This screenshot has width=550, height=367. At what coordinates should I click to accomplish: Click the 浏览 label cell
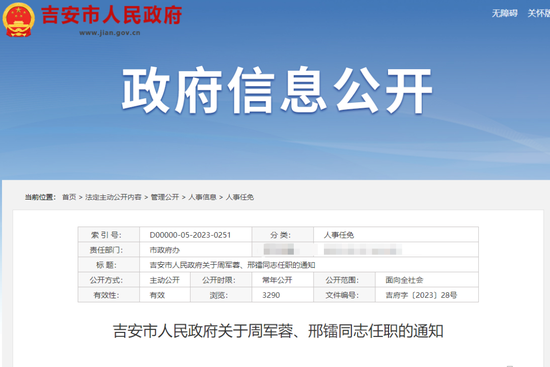click(221, 295)
